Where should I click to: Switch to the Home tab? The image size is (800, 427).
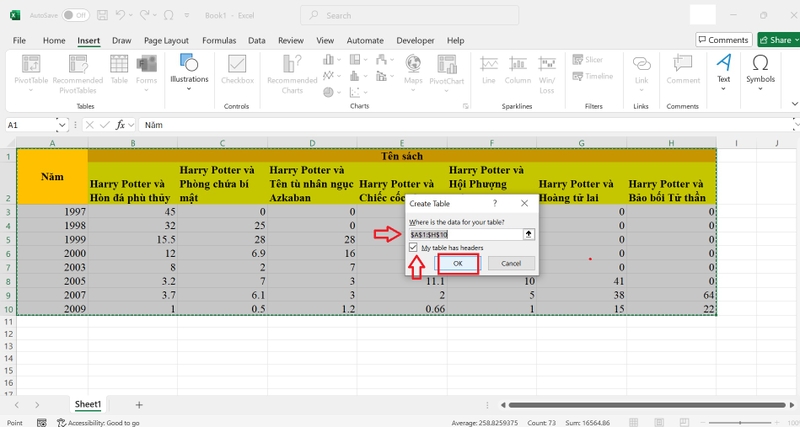tap(54, 40)
